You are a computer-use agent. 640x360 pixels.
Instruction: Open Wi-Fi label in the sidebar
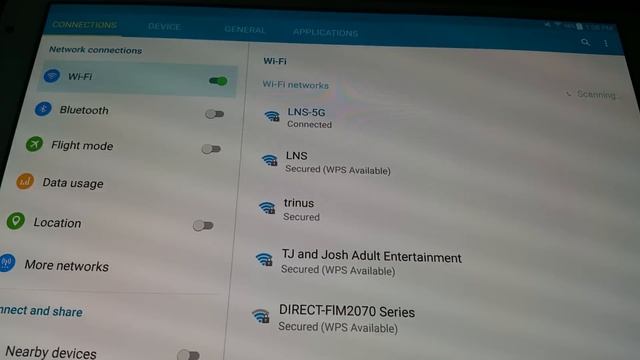pyautogui.click(x=80, y=76)
